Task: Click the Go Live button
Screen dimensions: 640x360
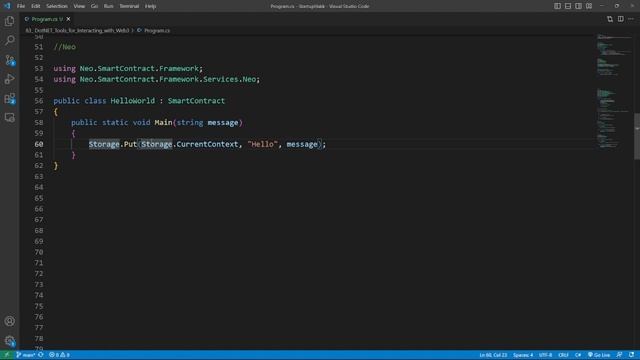Action: click(599, 355)
